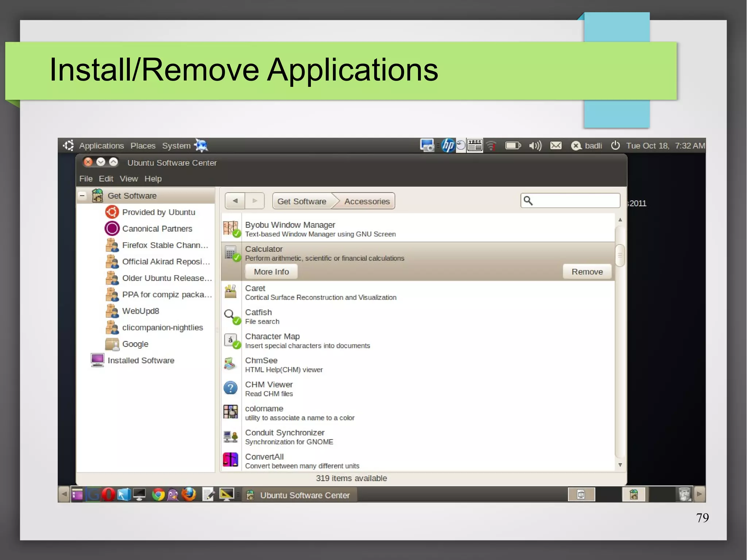The image size is (747, 560).
Task: Open More Info for Calculator
Action: pyautogui.click(x=271, y=272)
